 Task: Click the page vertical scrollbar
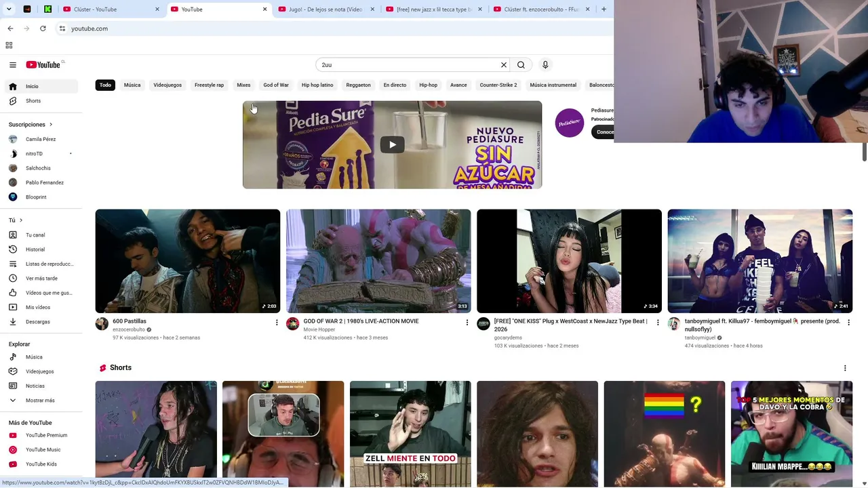click(864, 152)
